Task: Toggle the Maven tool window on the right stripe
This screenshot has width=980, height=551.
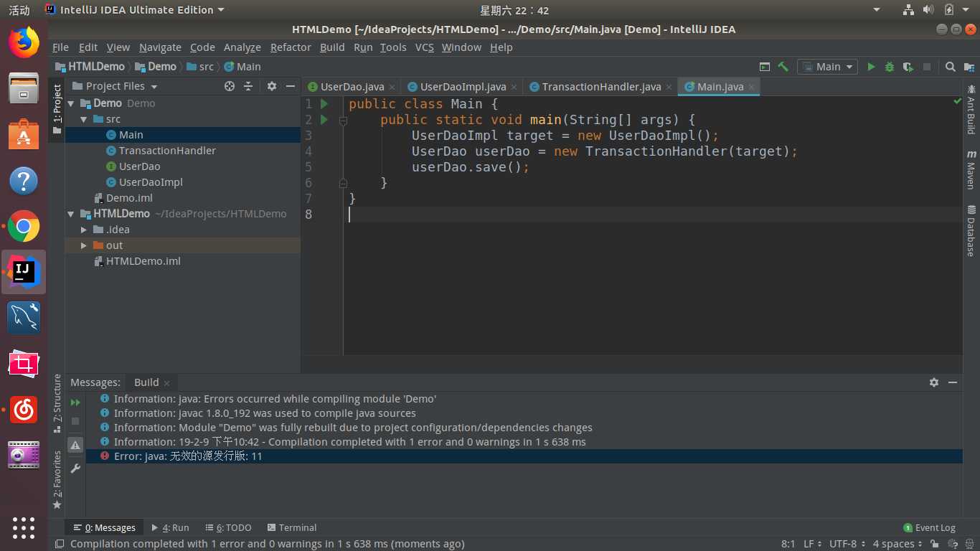Action: pos(971,169)
